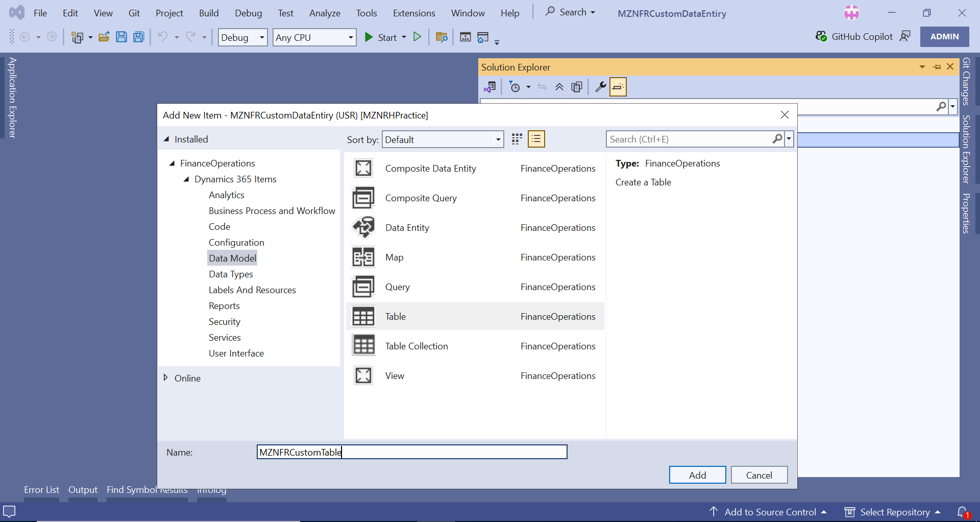Open the Output tab
980x522 pixels.
point(83,490)
